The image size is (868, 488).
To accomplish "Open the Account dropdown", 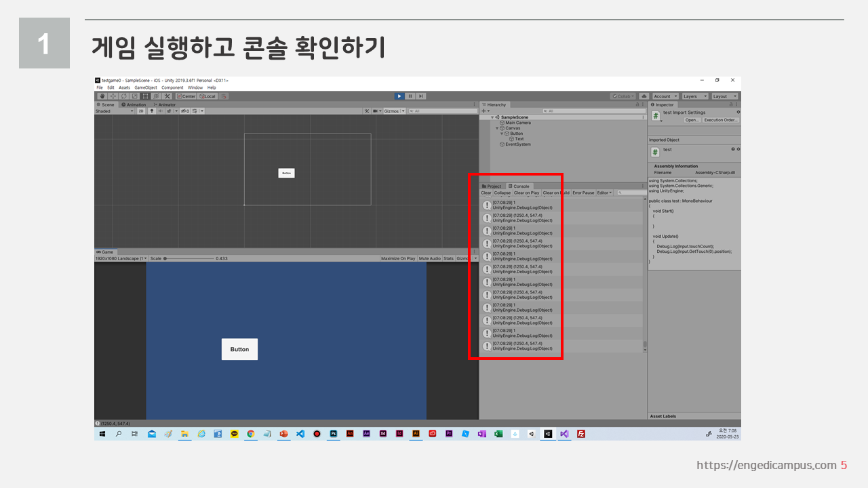I will pyautogui.click(x=665, y=96).
